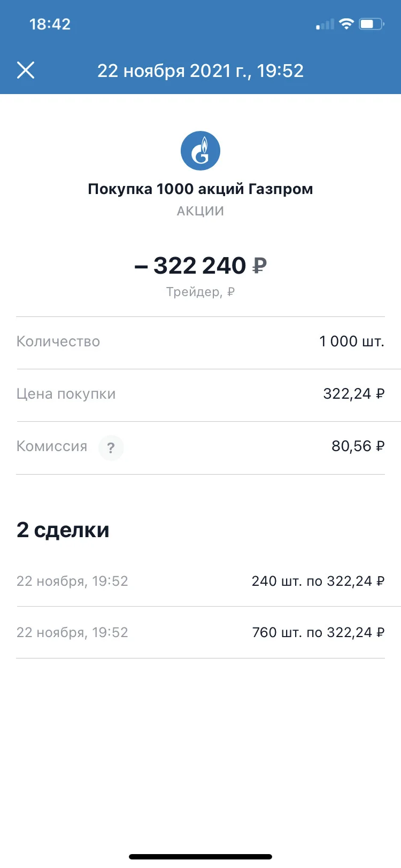Tap the home indicator bar at the bottom

[x=200, y=857]
